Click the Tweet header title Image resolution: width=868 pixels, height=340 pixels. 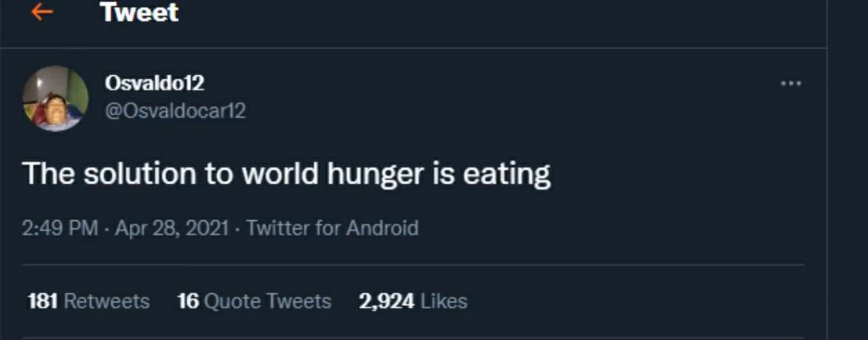click(x=139, y=12)
